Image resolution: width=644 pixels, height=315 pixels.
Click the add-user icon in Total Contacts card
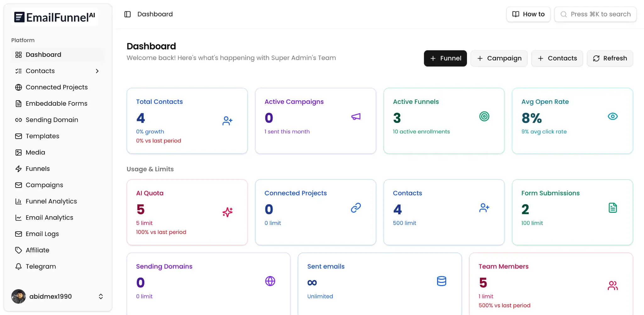227,121
